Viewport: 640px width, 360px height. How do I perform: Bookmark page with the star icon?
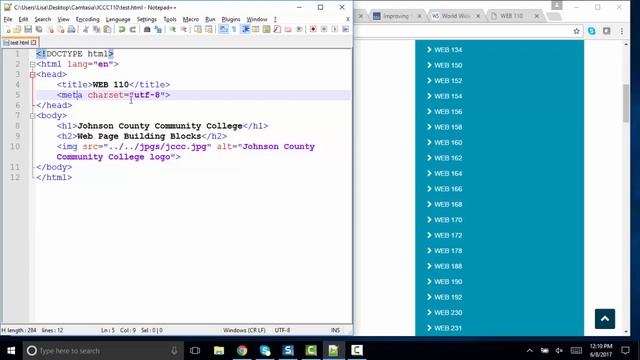coord(576,31)
